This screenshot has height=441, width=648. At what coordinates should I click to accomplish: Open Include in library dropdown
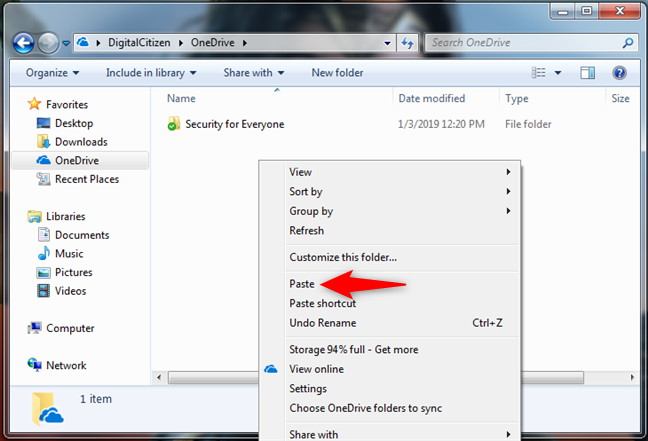pyautogui.click(x=151, y=73)
